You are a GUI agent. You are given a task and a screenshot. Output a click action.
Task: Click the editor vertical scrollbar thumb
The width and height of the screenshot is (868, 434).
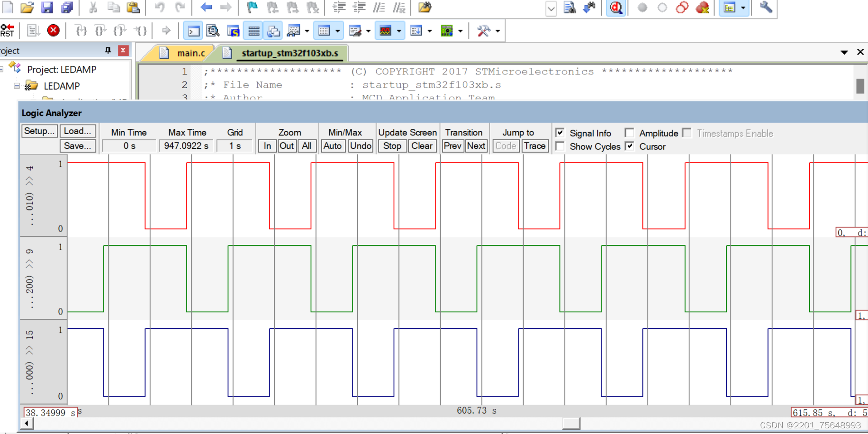click(x=860, y=86)
